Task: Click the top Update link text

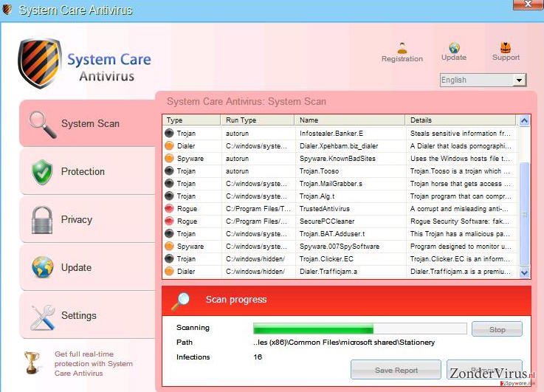Action: click(454, 58)
